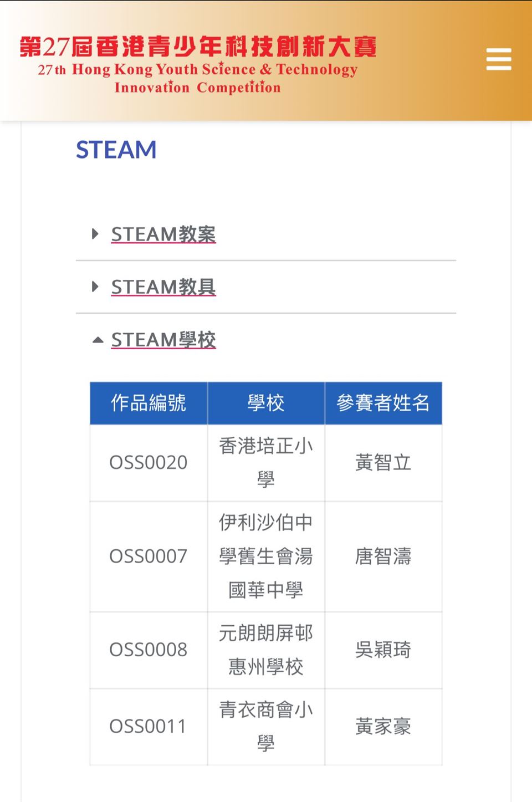The height and width of the screenshot is (802, 532).
Task: Open the STEAM教案 link
Action: [x=163, y=234]
